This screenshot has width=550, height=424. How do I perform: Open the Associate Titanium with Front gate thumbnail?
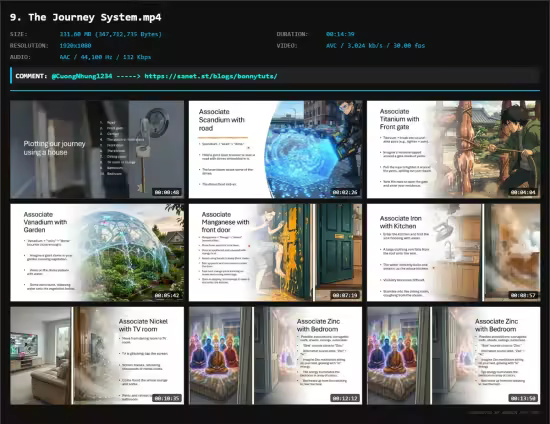pos(454,149)
